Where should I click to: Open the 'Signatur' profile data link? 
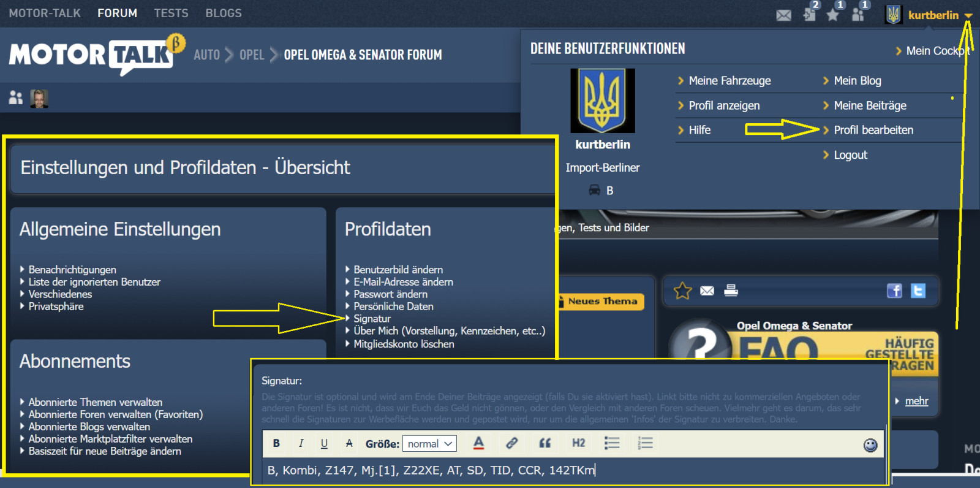(x=372, y=318)
